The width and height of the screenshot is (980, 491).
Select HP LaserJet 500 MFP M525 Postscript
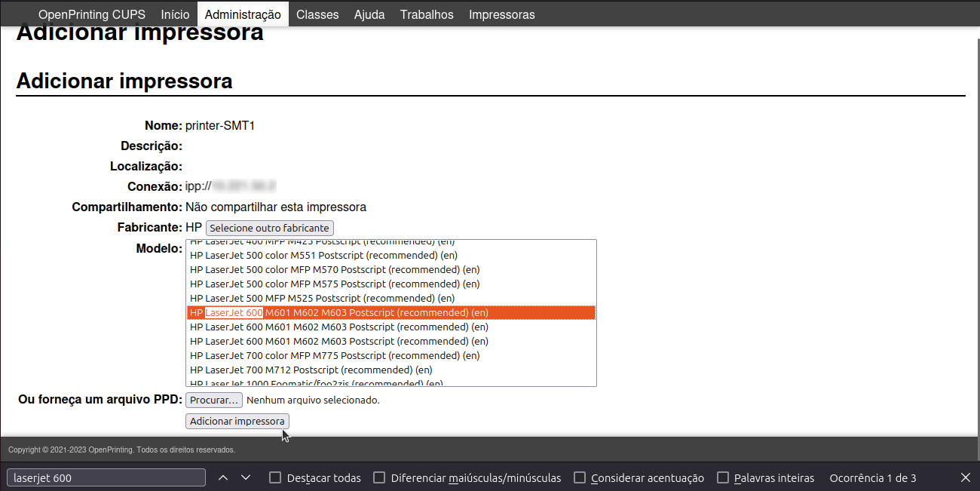pos(391,298)
